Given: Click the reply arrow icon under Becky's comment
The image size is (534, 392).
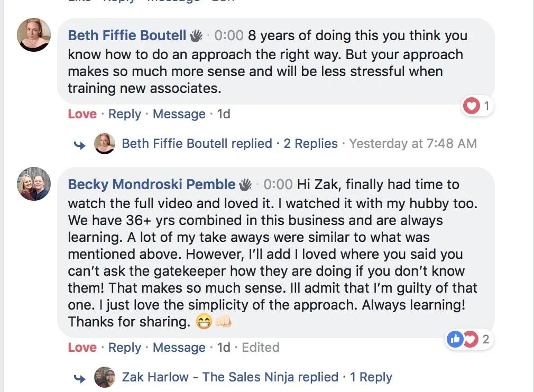Looking at the screenshot, I should tap(80, 378).
